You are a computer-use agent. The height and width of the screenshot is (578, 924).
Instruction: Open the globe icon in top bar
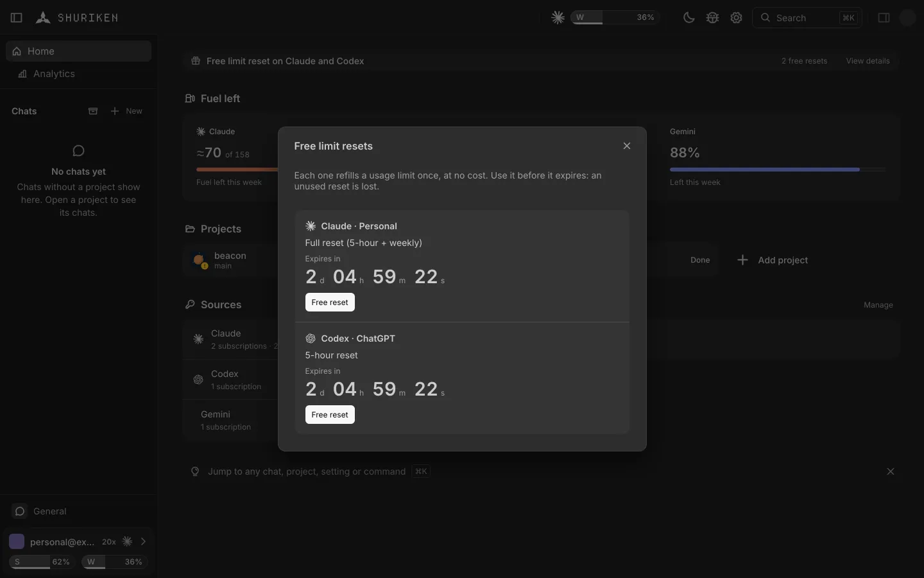point(712,18)
